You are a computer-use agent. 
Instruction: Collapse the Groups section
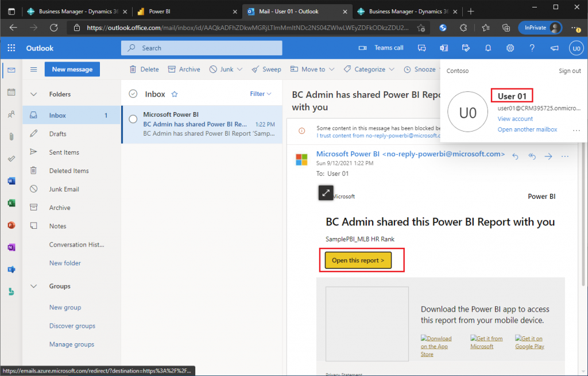(x=34, y=286)
